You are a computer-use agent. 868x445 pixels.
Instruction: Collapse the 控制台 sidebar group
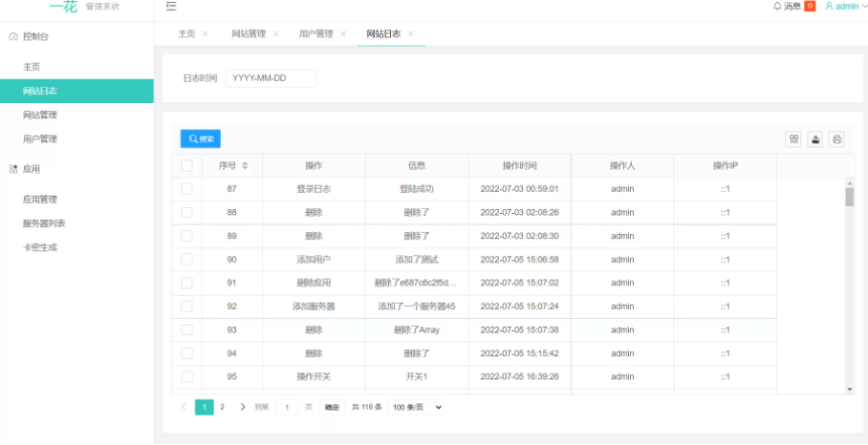coord(36,36)
